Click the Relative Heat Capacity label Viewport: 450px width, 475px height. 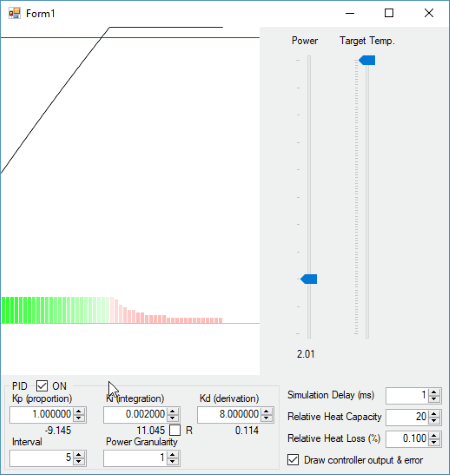tap(334, 417)
